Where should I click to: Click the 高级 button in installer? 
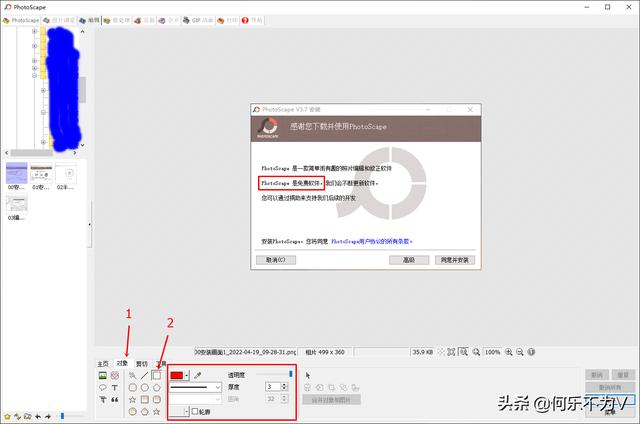pos(409,260)
